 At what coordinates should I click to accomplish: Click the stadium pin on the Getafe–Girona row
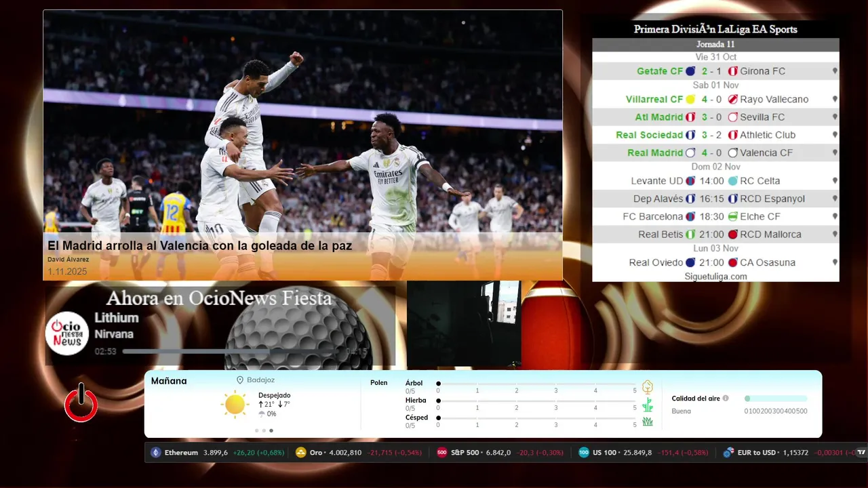[835, 71]
